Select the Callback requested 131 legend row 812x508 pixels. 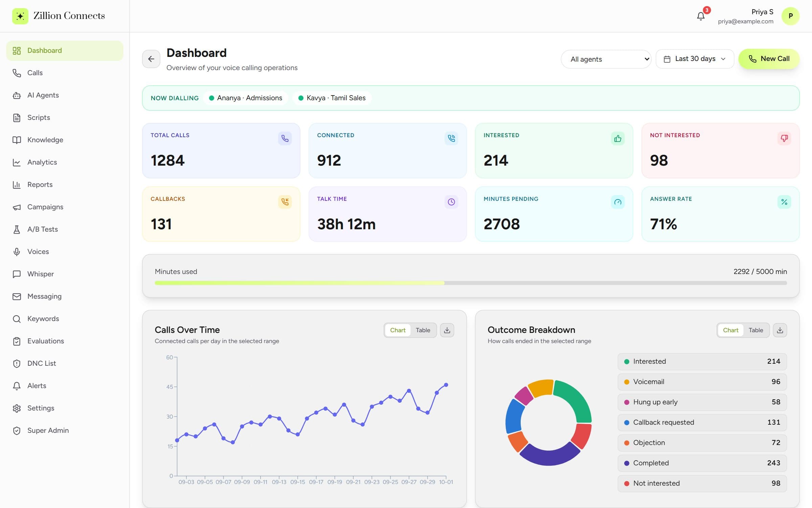702,422
